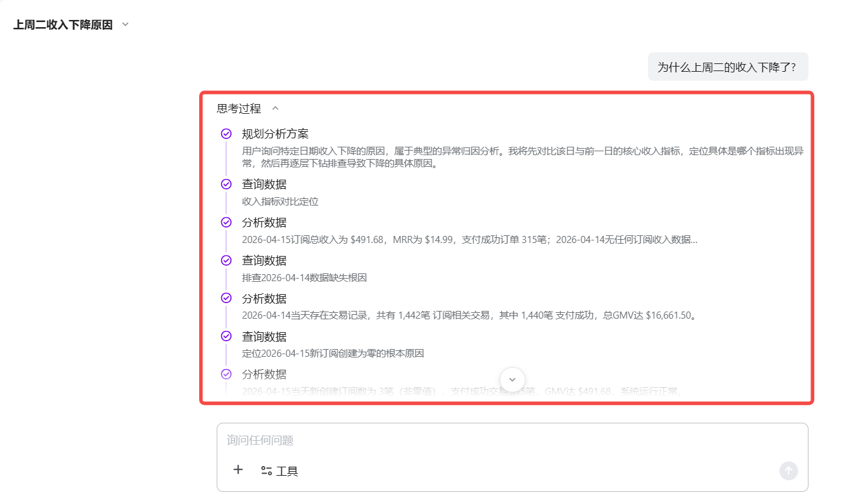Click the round scroll-down arrow button
Image resolution: width=868 pixels, height=499 pixels.
(512, 379)
